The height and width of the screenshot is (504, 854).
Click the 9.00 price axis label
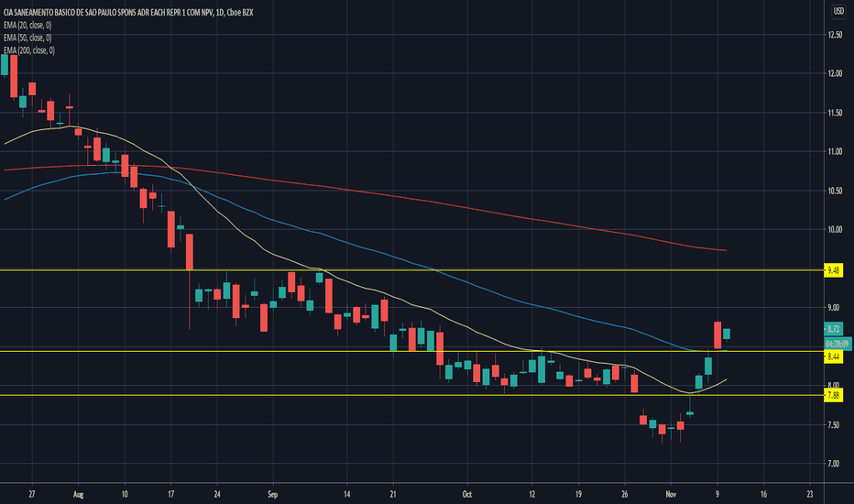click(834, 308)
